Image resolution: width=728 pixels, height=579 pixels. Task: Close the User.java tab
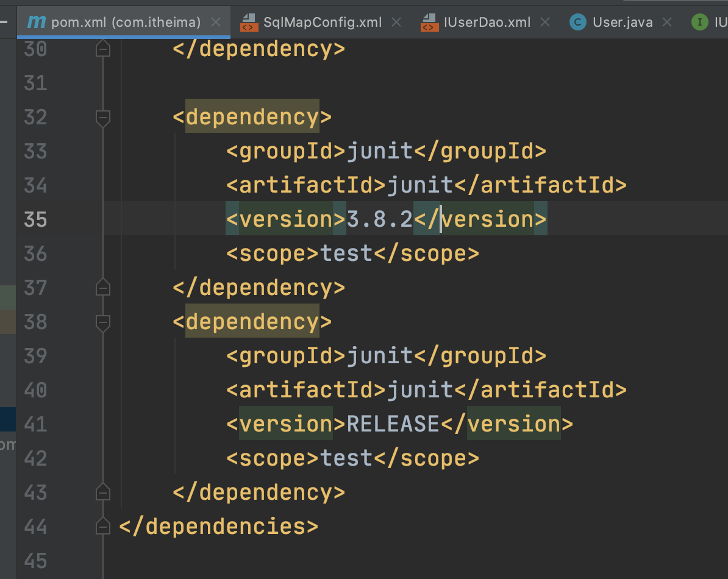pyautogui.click(x=666, y=22)
